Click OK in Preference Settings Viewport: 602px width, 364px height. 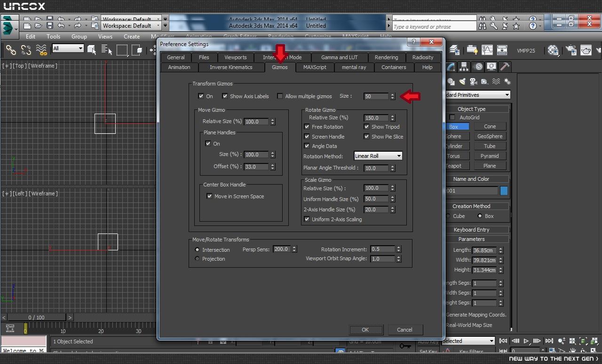coord(365,330)
